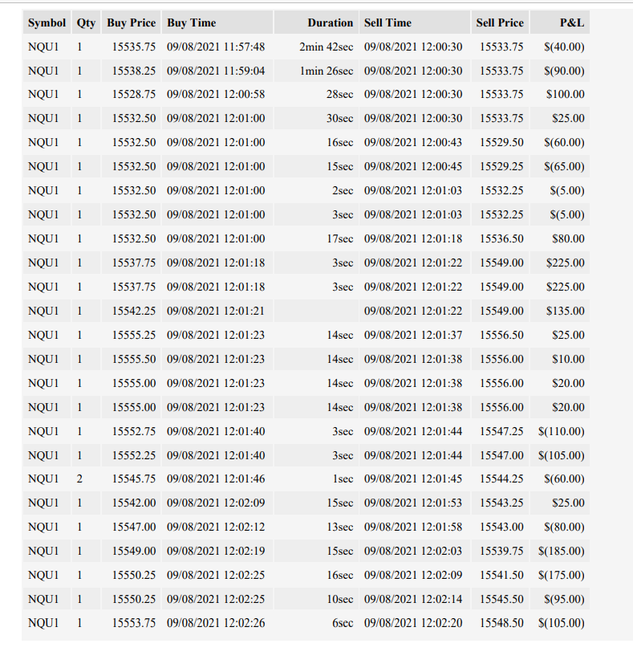
Task: Select buy price 15538.25 cell
Action: [x=131, y=71]
